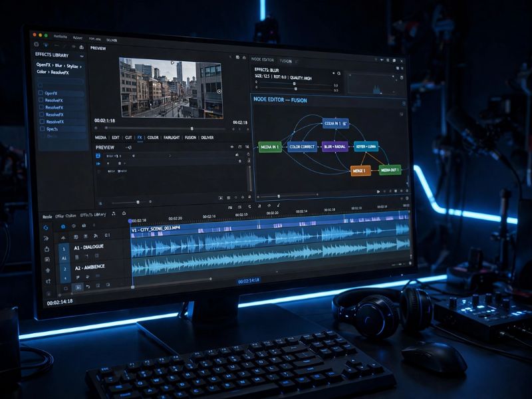Viewport: 532px width, 399px height.
Task: Click the effects library search field
Action: click(61, 82)
